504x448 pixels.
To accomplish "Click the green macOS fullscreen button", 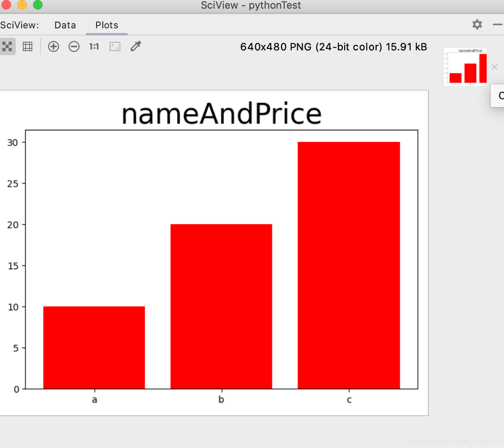I will (38, 4).
